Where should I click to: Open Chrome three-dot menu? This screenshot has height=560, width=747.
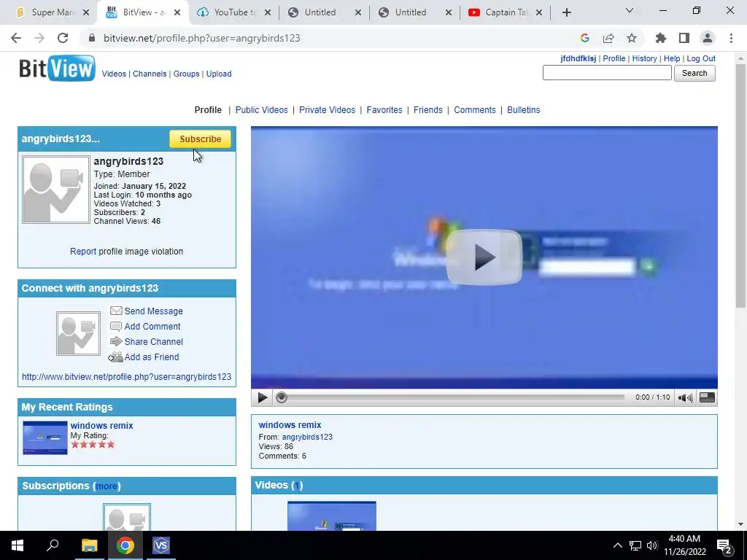tap(731, 38)
